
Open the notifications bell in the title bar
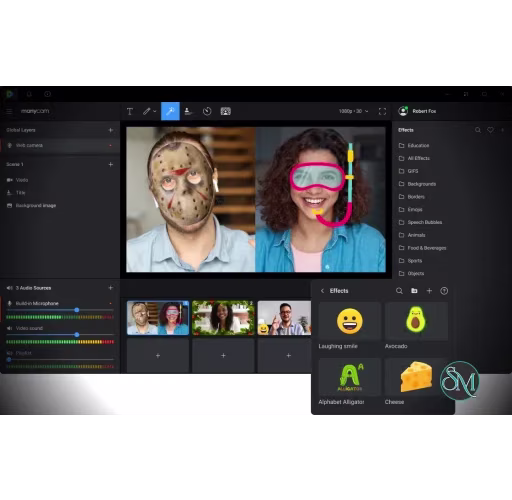coord(29,94)
